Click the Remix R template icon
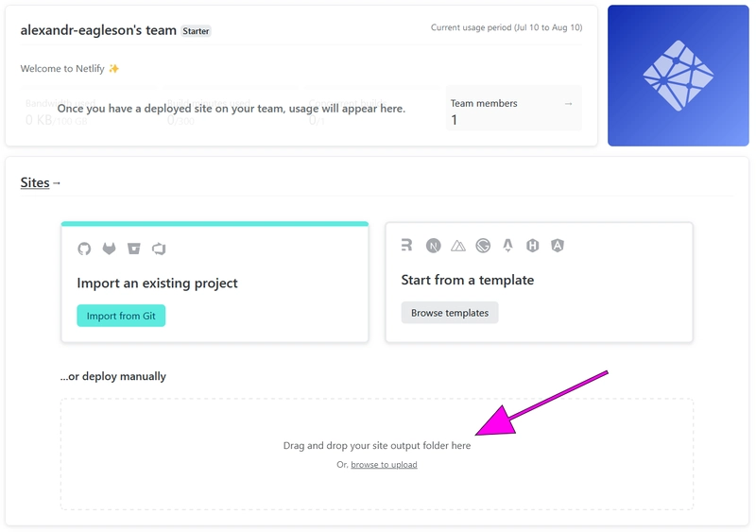This screenshot has height=532, width=756. (x=407, y=245)
